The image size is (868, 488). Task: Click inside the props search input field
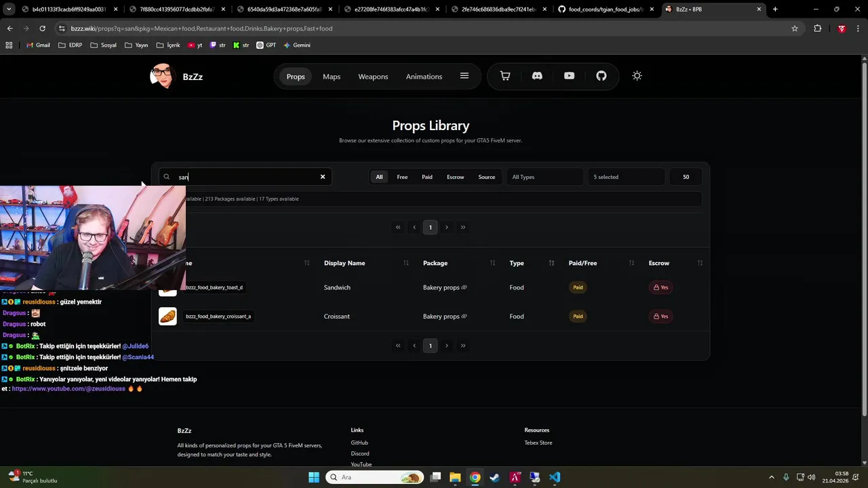pos(245,177)
